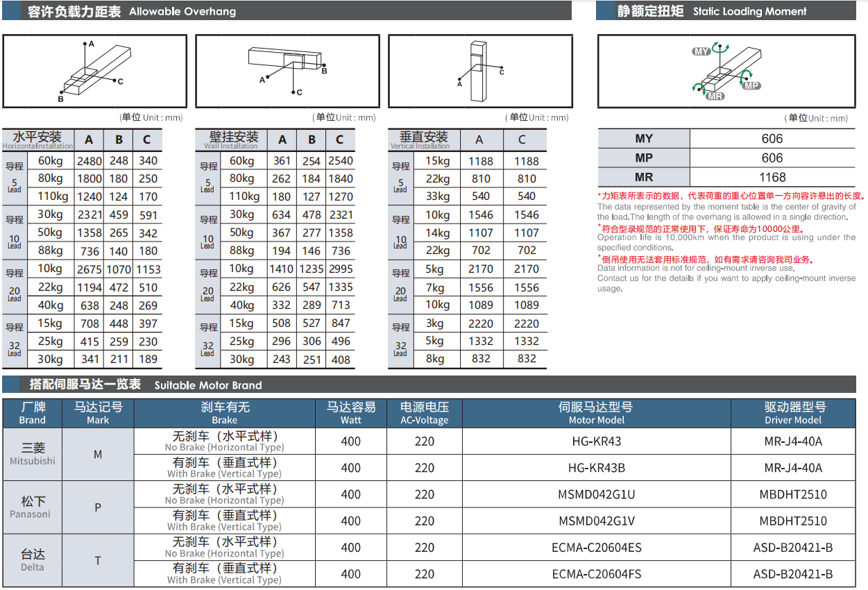Click the vertical installation overhang diagram
The height and width of the screenshot is (590, 868).
[480, 71]
